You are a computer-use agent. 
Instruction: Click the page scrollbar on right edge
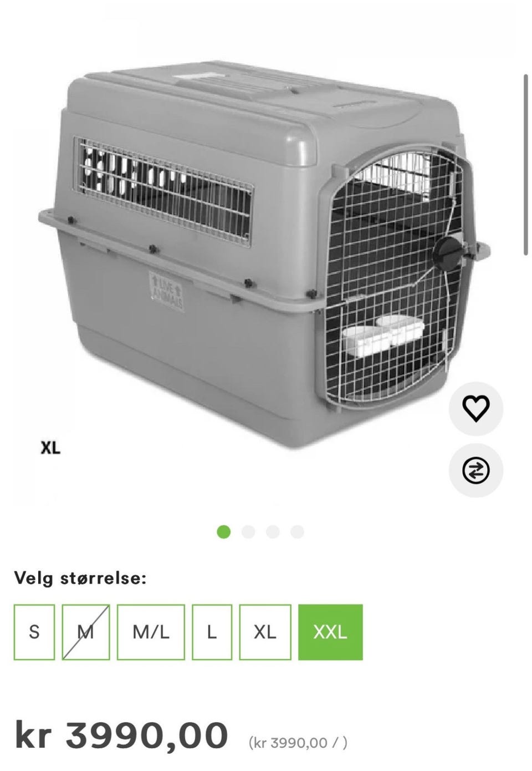tap(526, 165)
